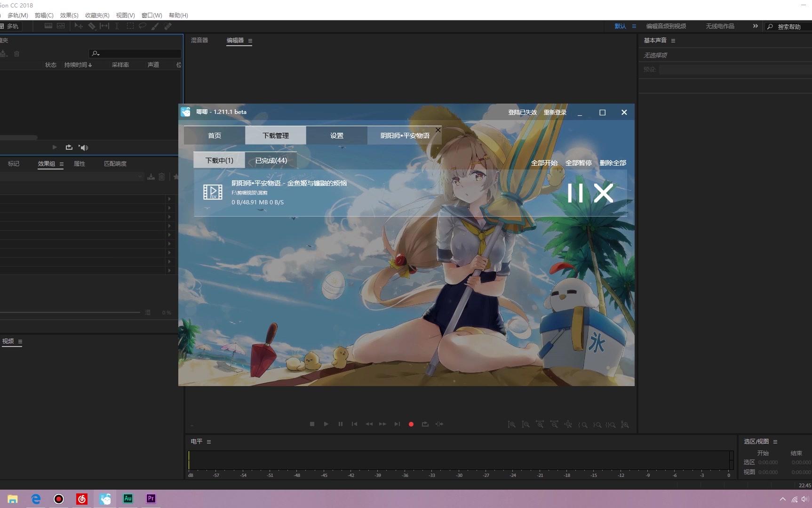
Task: Click the Fast Forward button
Action: point(383,424)
